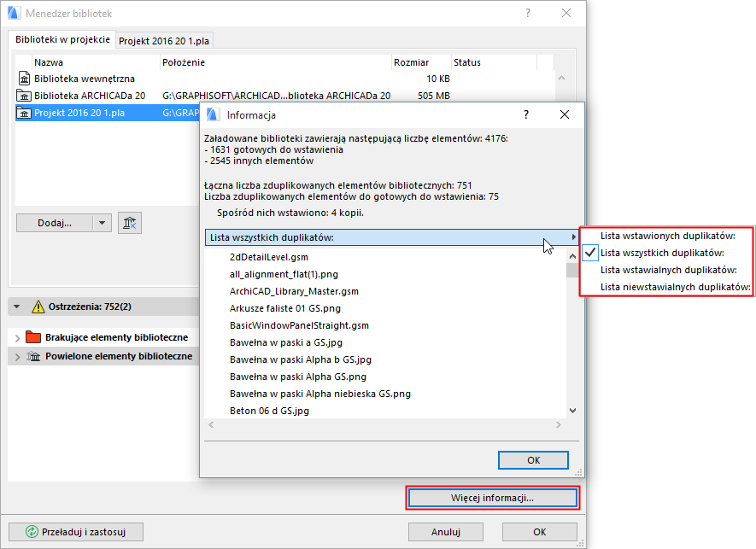Click the red folder icon for Brakujące elementy

point(33,337)
